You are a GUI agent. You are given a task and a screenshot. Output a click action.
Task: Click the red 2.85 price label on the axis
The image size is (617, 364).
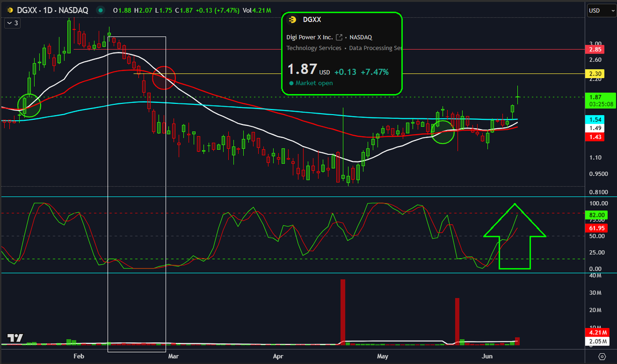click(595, 49)
